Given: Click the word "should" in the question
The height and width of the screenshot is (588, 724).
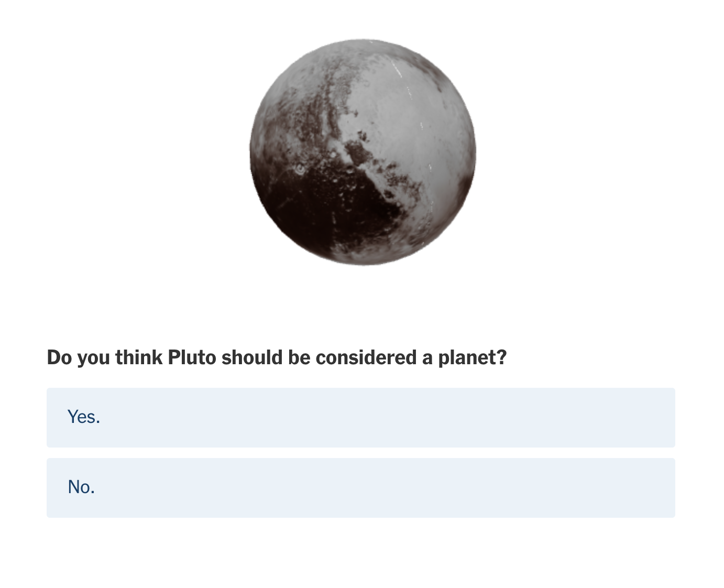Looking at the screenshot, I should [252, 357].
